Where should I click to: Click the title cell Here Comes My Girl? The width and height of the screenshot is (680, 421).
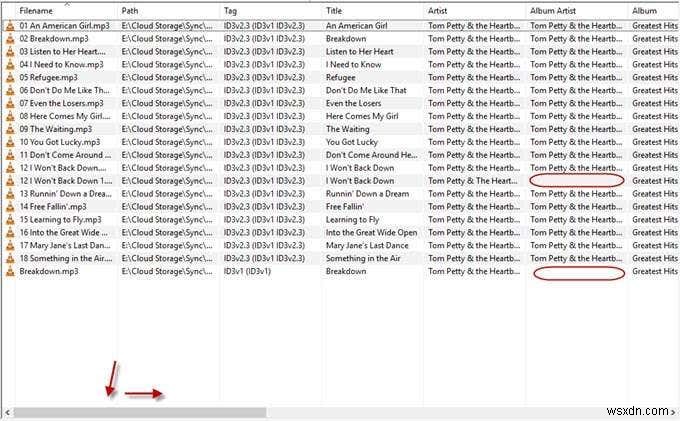(362, 117)
